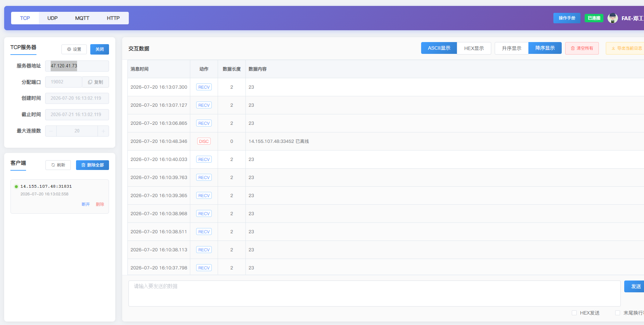Click the 截止时间 field
Screen dimensions: 644x325
[77, 115]
